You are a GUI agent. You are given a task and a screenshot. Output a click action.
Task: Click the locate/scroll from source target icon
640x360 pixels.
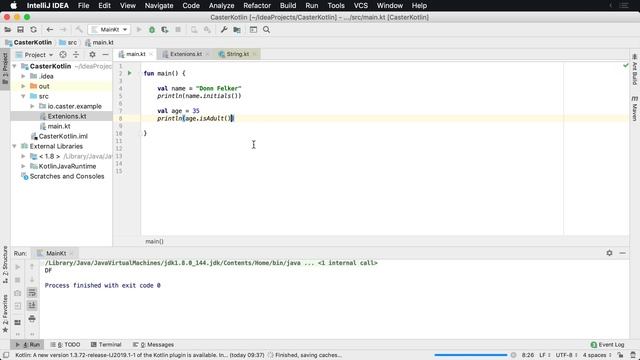[63, 54]
